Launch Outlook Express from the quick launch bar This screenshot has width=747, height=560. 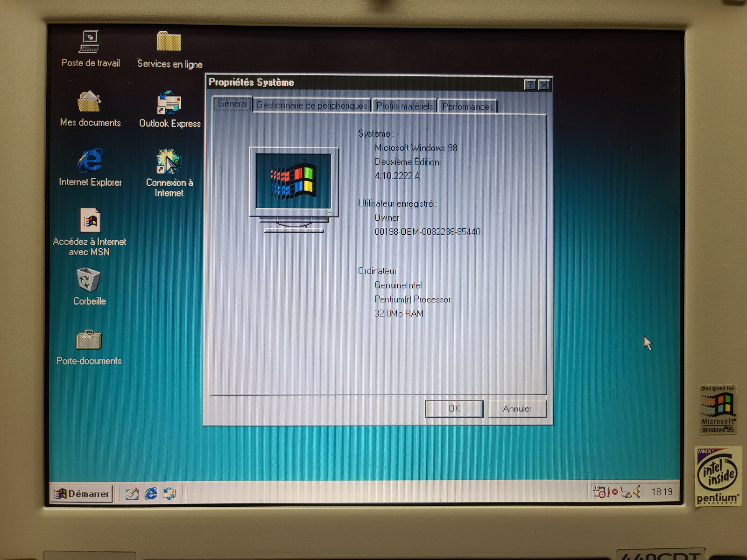click(x=169, y=493)
